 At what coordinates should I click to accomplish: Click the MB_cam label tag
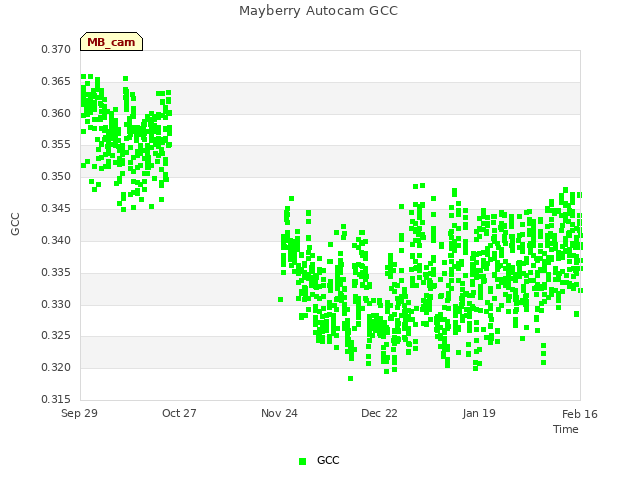pos(111,42)
